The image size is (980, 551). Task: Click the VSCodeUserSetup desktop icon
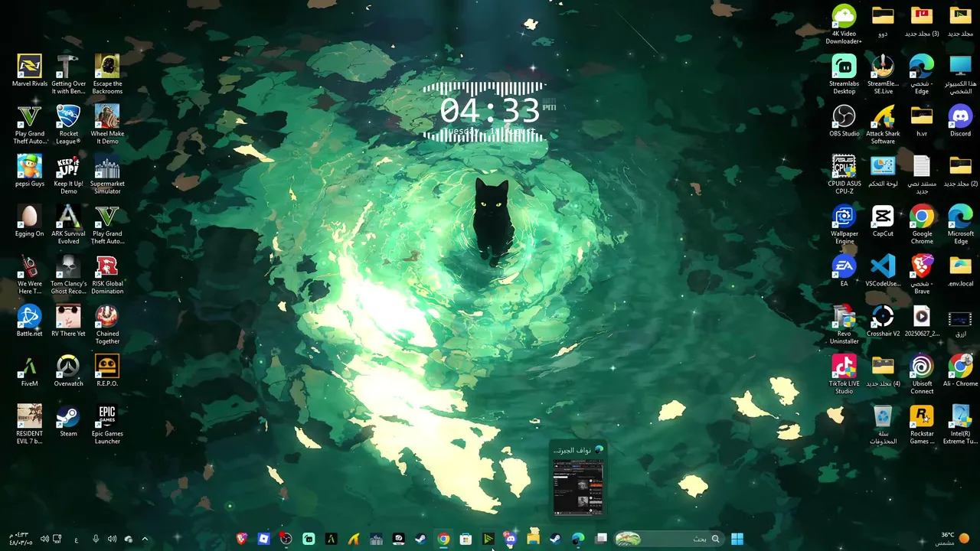(883, 271)
